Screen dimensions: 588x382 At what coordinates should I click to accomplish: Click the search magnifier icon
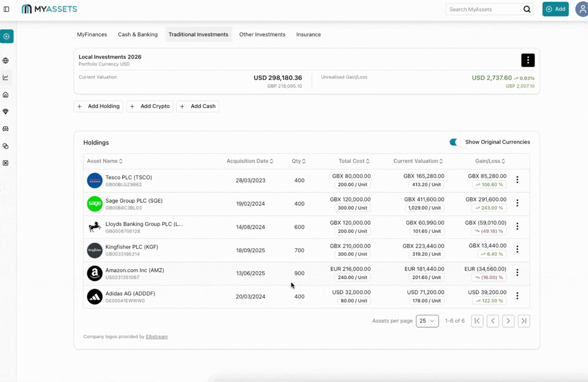click(527, 9)
